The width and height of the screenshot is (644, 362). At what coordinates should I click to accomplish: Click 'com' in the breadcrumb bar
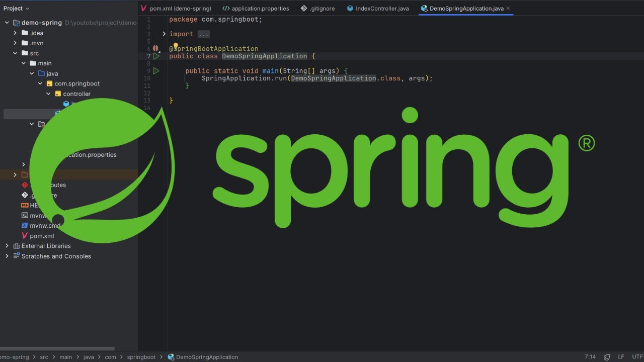click(x=110, y=357)
